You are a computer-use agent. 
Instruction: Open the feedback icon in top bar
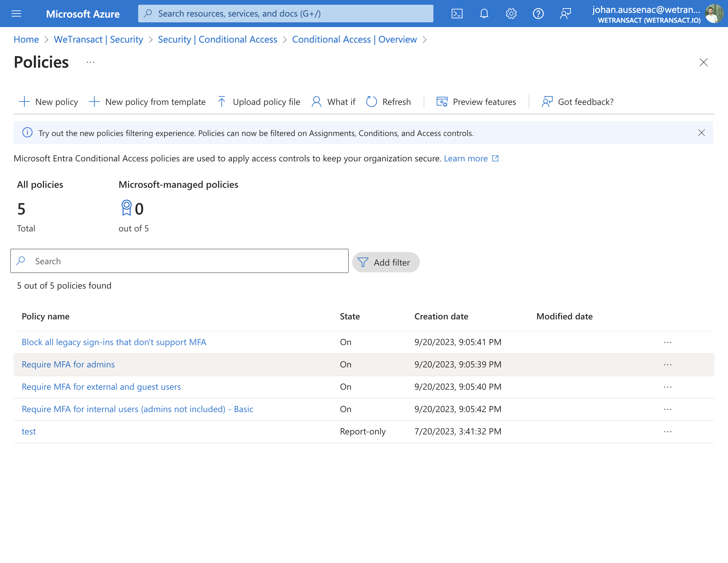point(565,14)
